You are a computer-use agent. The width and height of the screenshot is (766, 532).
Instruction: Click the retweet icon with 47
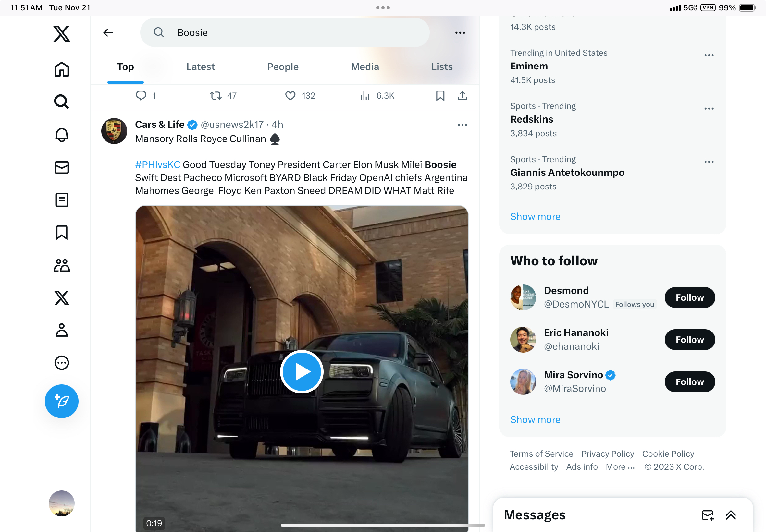[216, 96]
